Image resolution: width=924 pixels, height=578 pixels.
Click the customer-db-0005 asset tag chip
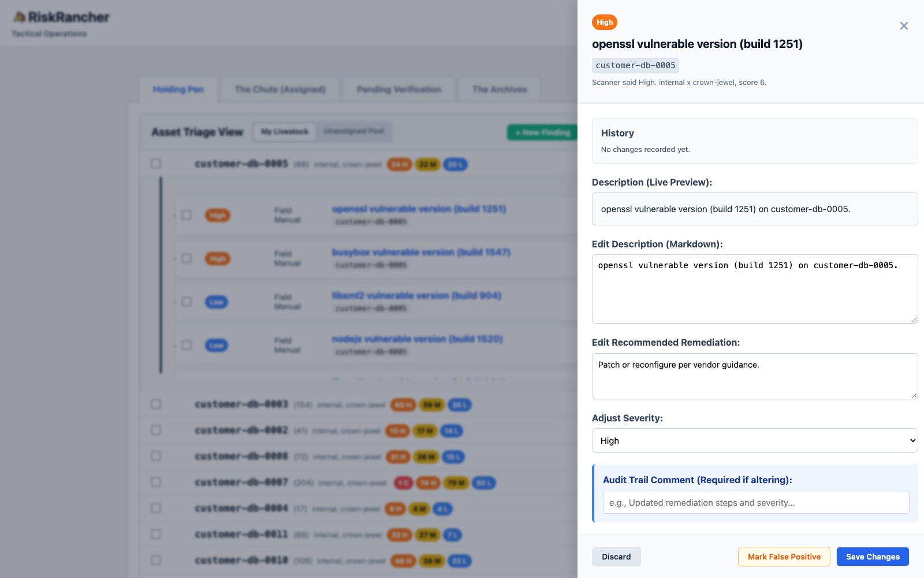635,65
